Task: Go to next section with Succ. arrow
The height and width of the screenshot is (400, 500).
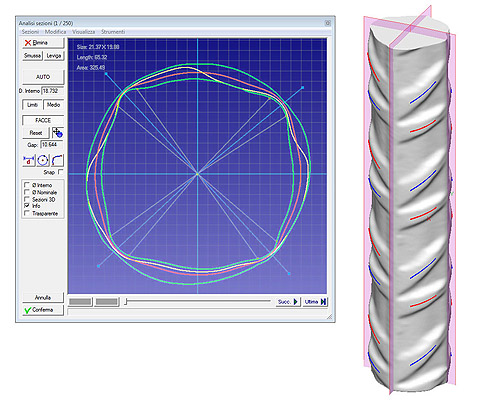Action: tap(288, 302)
